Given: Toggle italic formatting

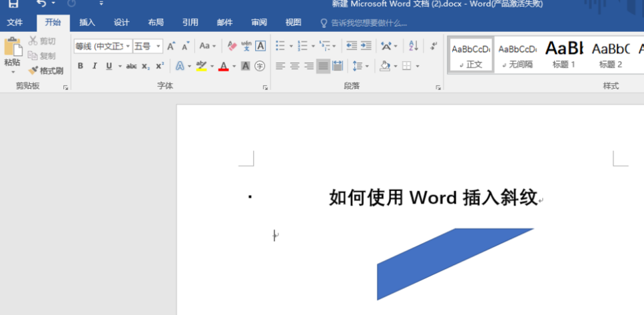Looking at the screenshot, I should (95, 66).
